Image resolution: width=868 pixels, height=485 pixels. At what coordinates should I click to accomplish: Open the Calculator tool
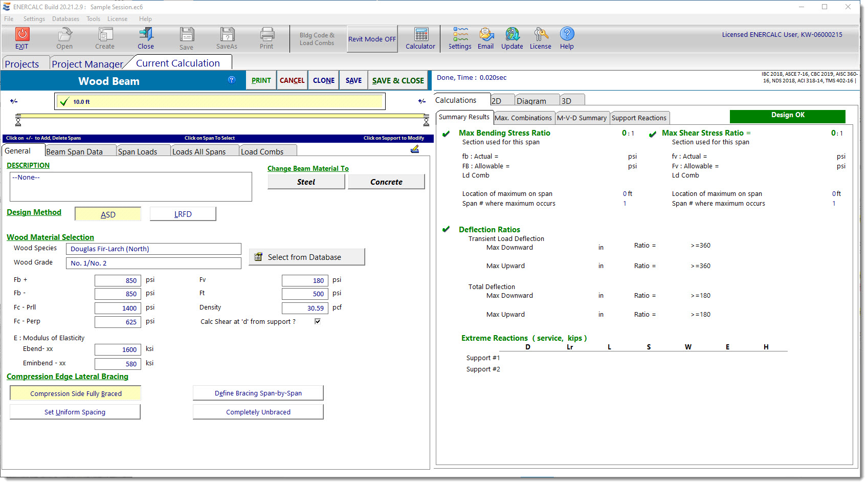click(x=421, y=35)
